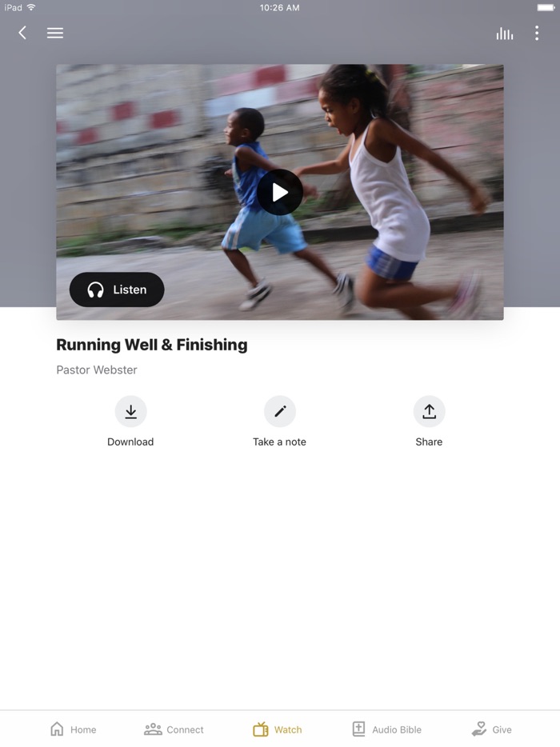Image resolution: width=560 pixels, height=747 pixels.
Task: Play the sermon video
Action: click(280, 193)
